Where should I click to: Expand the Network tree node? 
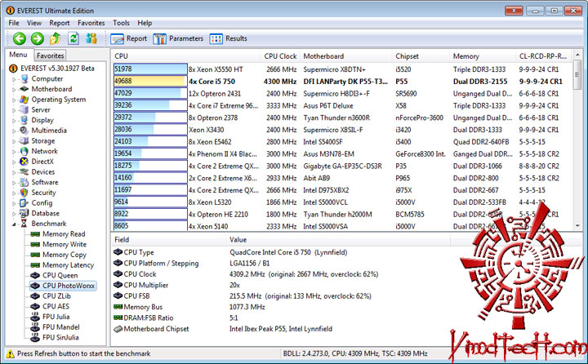pyautogui.click(x=14, y=152)
